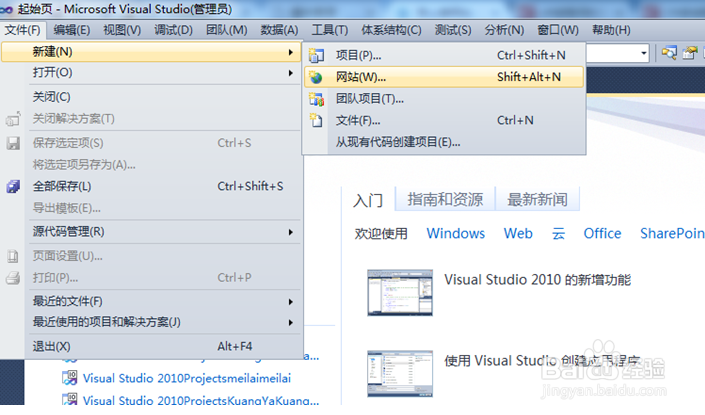
Task: Expand the 最近的文件(F) submenu arrow
Action: tap(291, 302)
